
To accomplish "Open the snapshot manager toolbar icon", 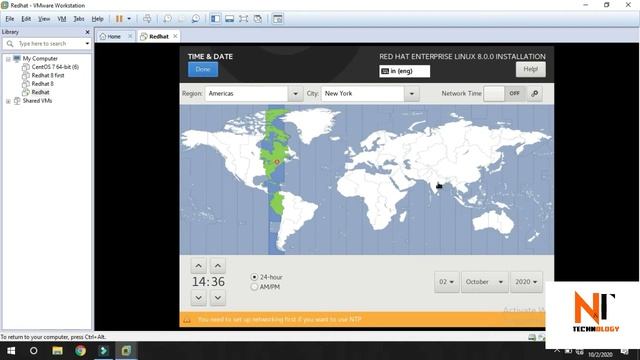I will (x=196, y=19).
